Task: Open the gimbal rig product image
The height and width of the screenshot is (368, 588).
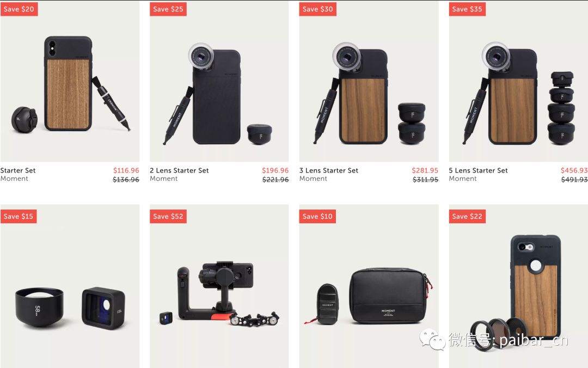Action: pyautogui.click(x=219, y=286)
